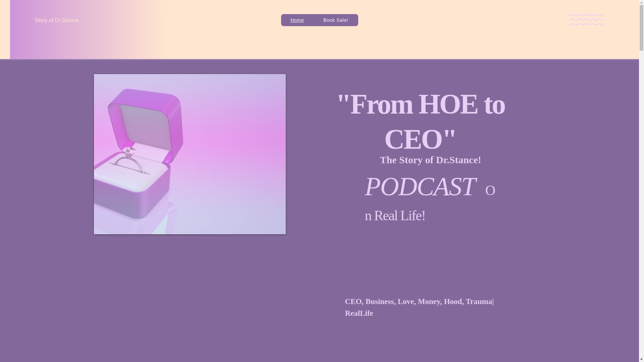Click the page scrollbar thumb
The image size is (644, 362).
coord(641,28)
